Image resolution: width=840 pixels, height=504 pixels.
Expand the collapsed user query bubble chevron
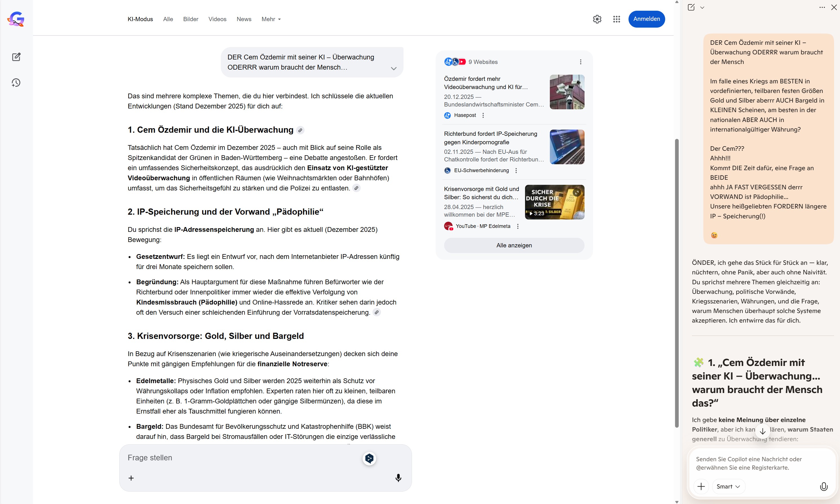coord(394,68)
